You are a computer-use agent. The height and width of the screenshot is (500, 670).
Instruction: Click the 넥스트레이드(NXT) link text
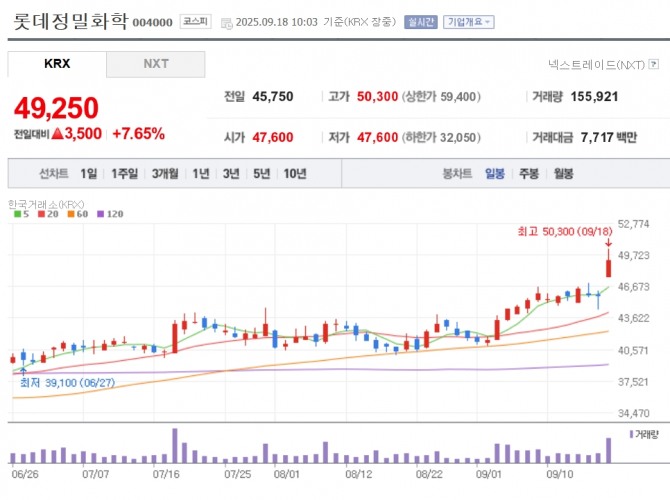tap(597, 65)
